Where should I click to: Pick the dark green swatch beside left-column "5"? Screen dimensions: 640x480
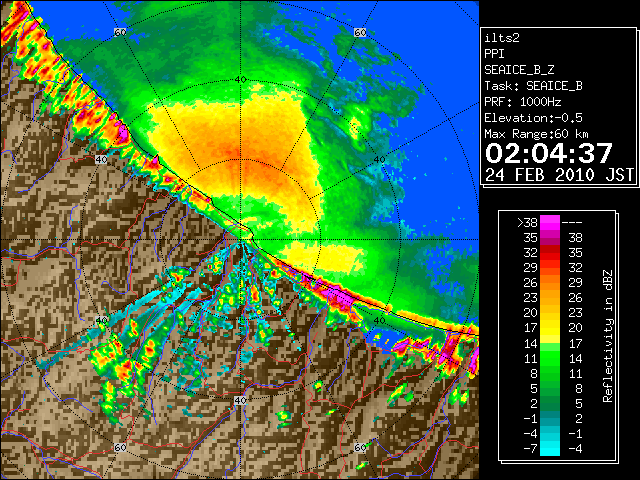coord(550,388)
